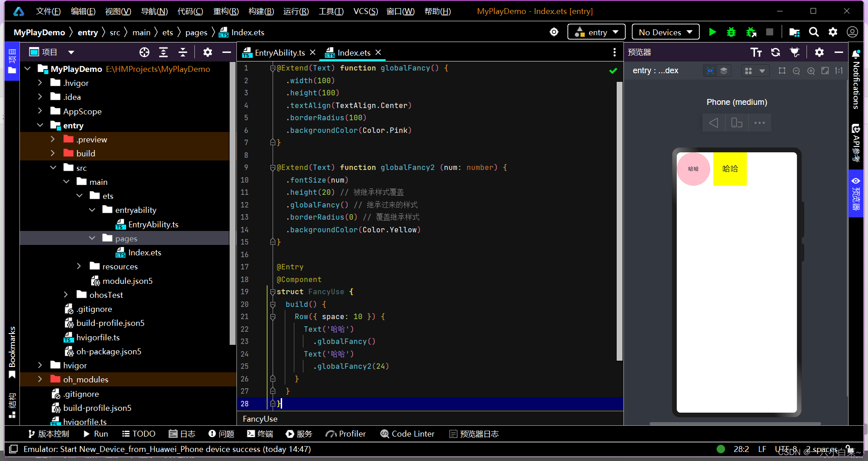
Task: Open the VCS(S) menu
Action: [365, 11]
